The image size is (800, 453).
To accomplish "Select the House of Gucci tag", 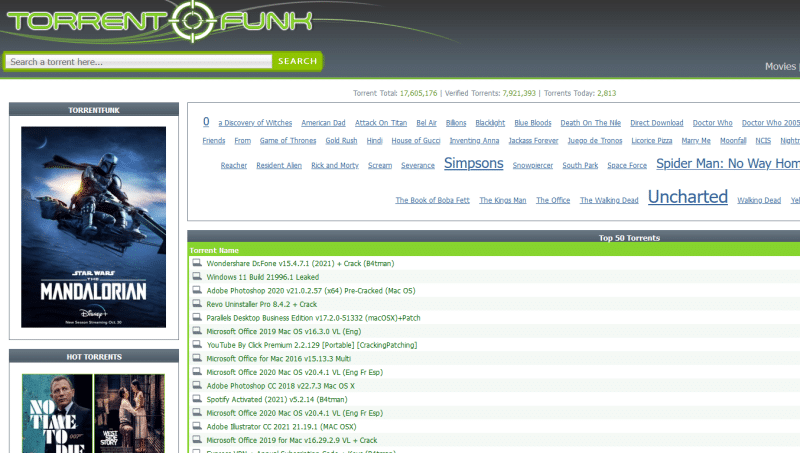I will 416,141.
